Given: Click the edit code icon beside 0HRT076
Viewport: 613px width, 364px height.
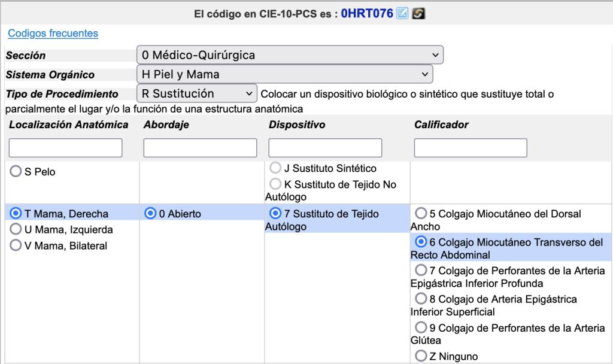Looking at the screenshot, I should [x=402, y=13].
